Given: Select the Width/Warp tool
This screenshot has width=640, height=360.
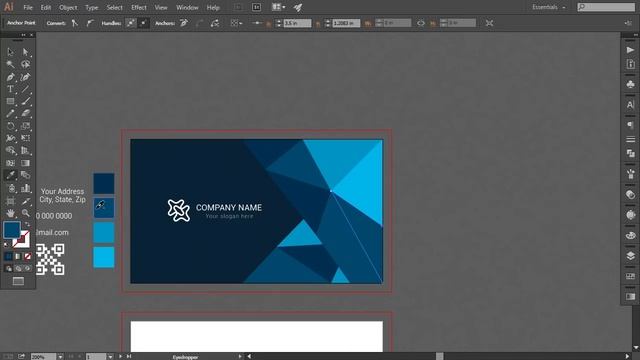Looking at the screenshot, I should [x=10, y=138].
